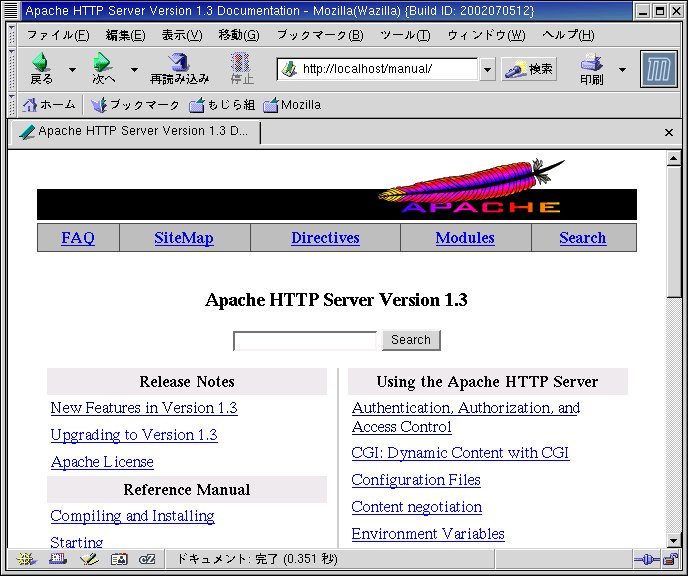
Task: Click the scrollbar down arrow
Action: pyautogui.click(x=674, y=540)
